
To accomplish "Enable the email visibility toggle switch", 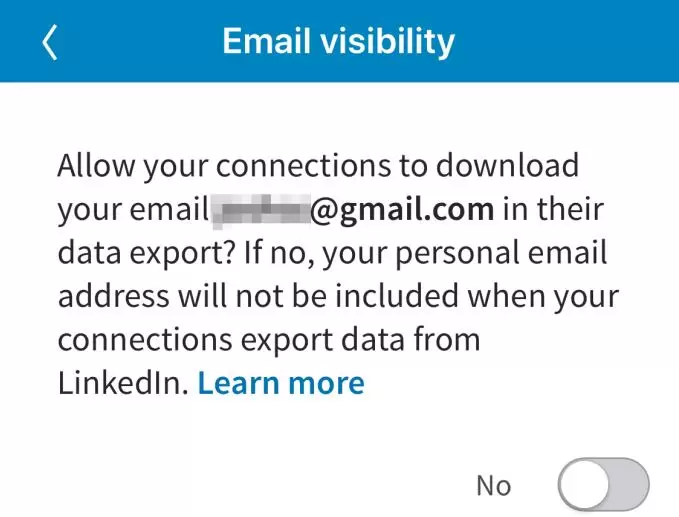I will pyautogui.click(x=603, y=485).
